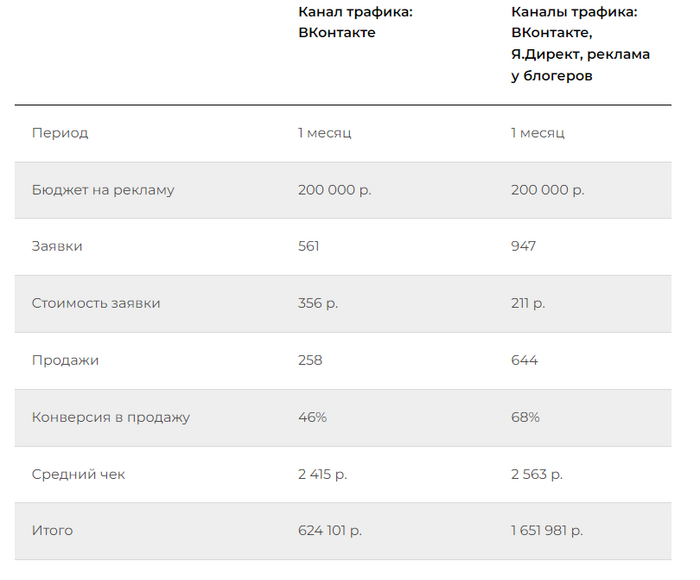Select the 'Средний чек' row label
The width and height of the screenshot is (700, 580).
point(79,474)
